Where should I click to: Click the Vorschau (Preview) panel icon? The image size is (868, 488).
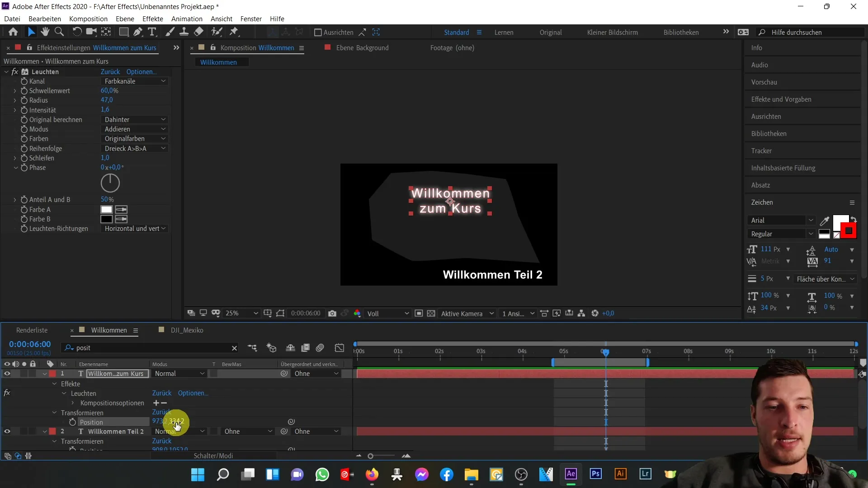(x=764, y=82)
